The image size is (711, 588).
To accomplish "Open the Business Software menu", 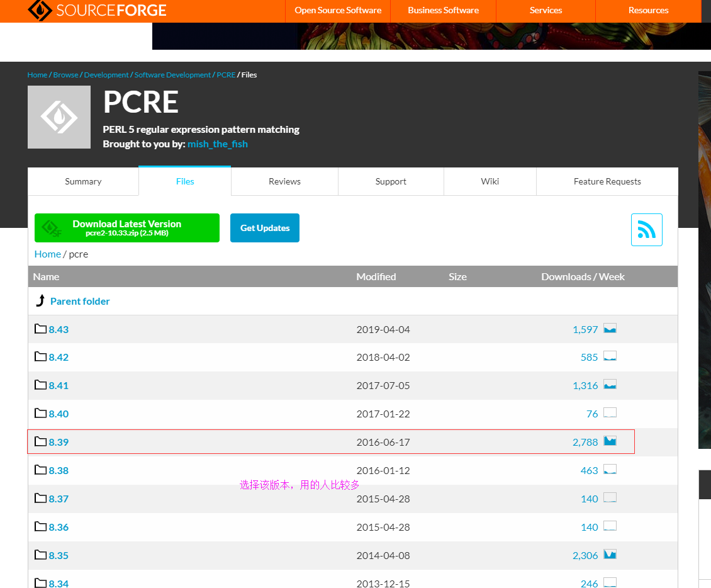I will tap(443, 11).
